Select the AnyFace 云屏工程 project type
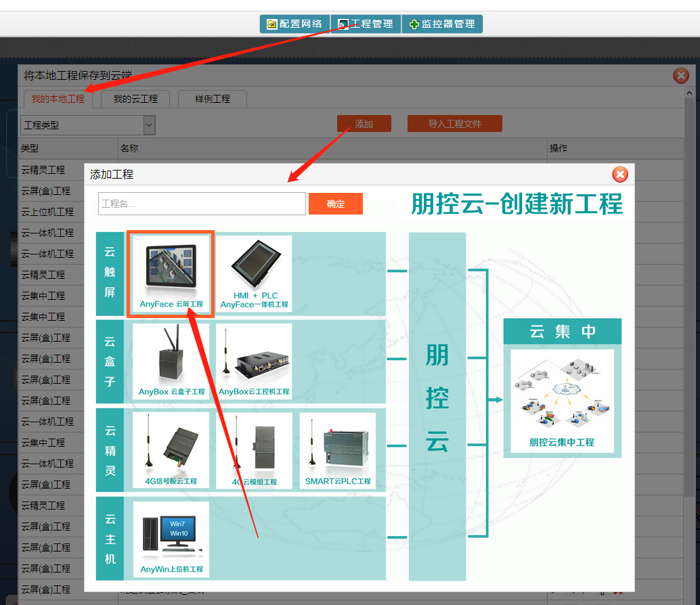 (171, 272)
